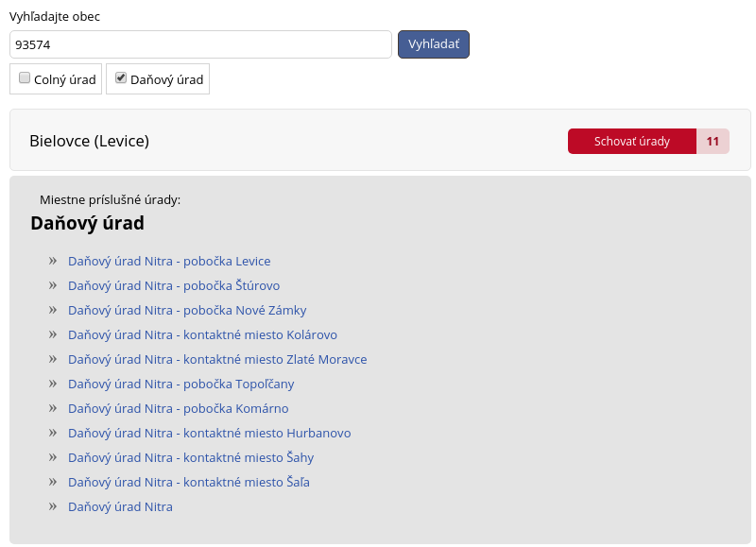Open the pobočka Topoľčany link

point(181,384)
